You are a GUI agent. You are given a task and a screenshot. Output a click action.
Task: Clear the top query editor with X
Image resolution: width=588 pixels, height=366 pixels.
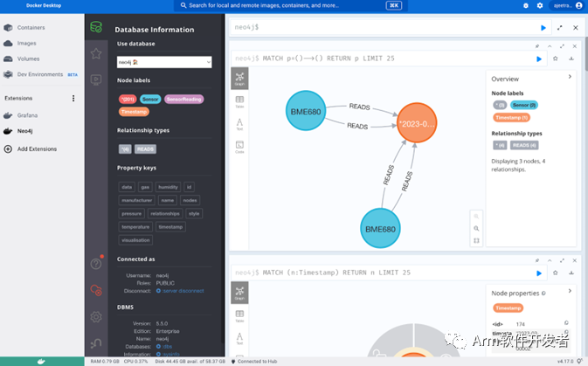[576, 28]
